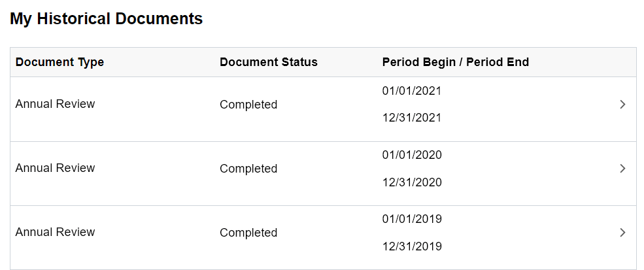This screenshot has height=270, width=644.
Task: Click the Completed status for 2020 review
Action: 248,169
